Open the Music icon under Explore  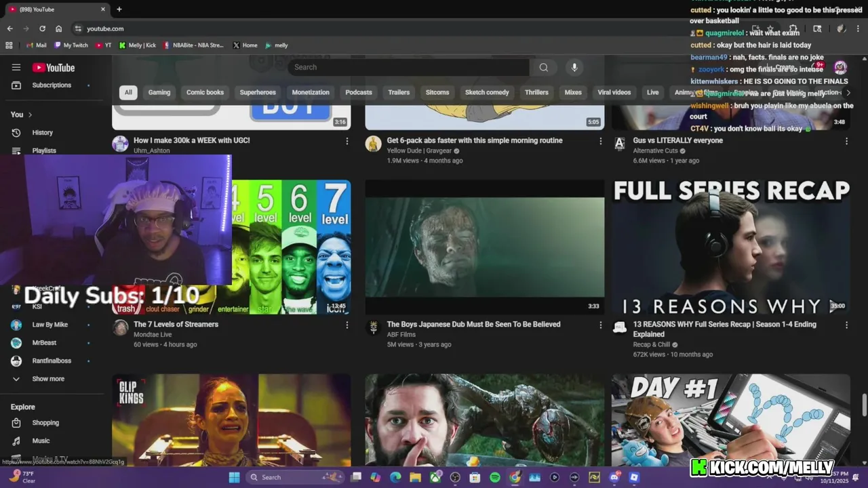(x=16, y=441)
